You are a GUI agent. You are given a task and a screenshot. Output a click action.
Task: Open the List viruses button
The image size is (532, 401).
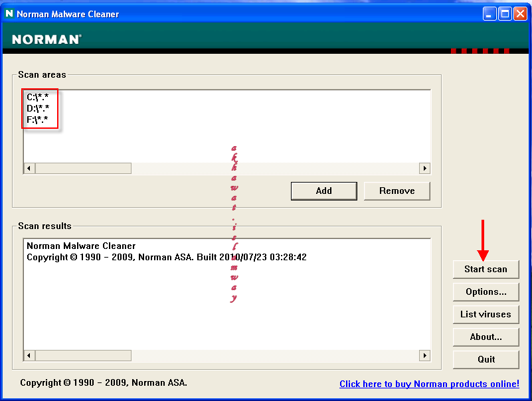coord(486,315)
